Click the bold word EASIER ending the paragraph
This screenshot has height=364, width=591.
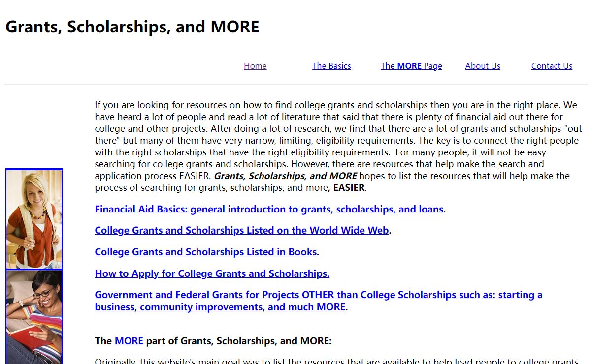tap(349, 188)
